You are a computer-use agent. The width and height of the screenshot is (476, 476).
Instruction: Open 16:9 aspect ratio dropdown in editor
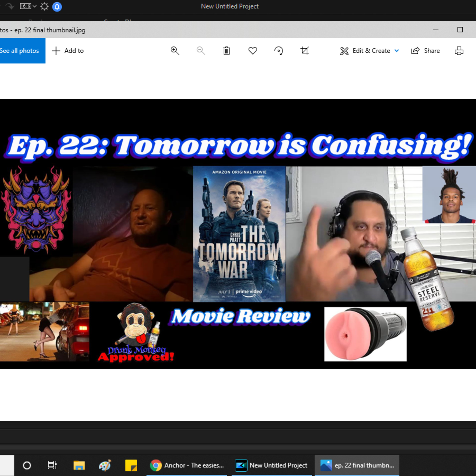coord(28,6)
